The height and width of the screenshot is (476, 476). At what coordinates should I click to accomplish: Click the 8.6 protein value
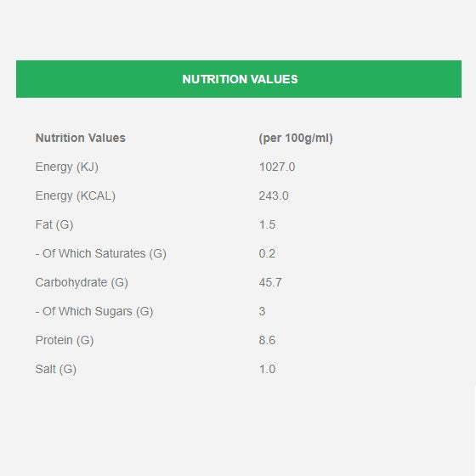tap(267, 340)
